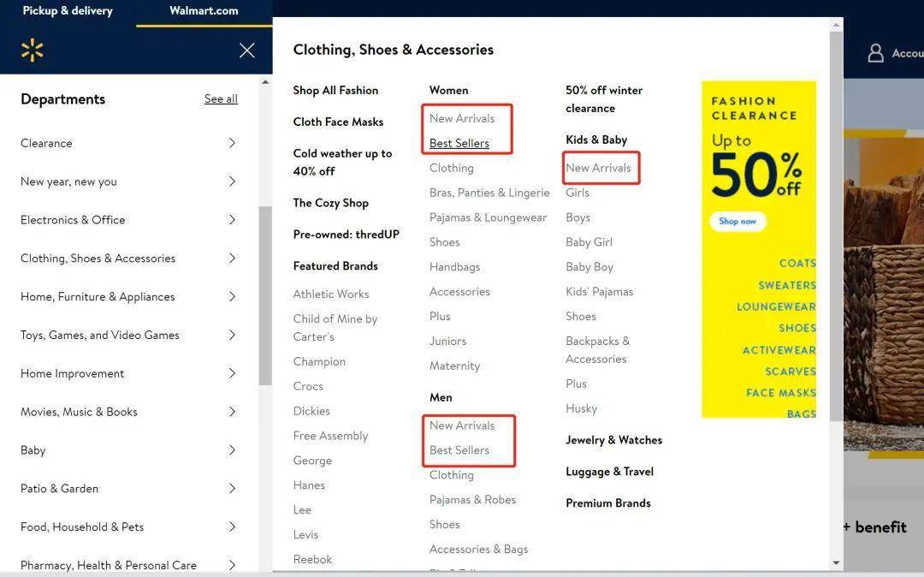Open Child of Mine by Carter's link
This screenshot has width=924, height=577.
point(335,328)
